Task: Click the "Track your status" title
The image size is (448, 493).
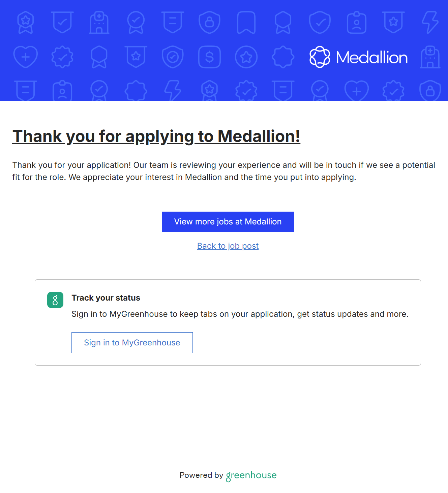Action: [x=106, y=298]
